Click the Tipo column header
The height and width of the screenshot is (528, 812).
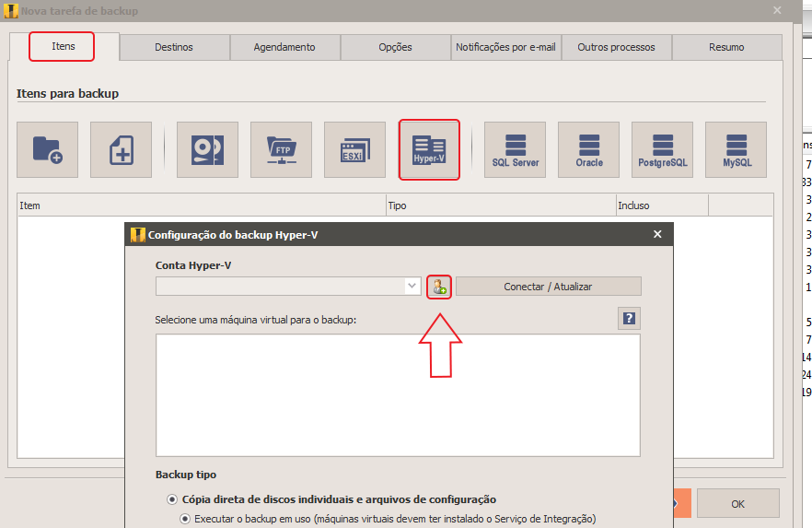501,205
